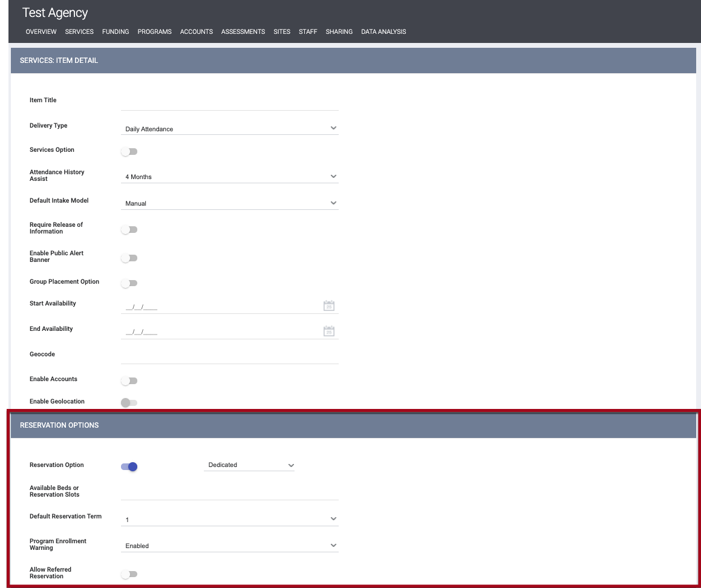Go to the Overview menu
Screen dimensions: 701x588
point(41,31)
